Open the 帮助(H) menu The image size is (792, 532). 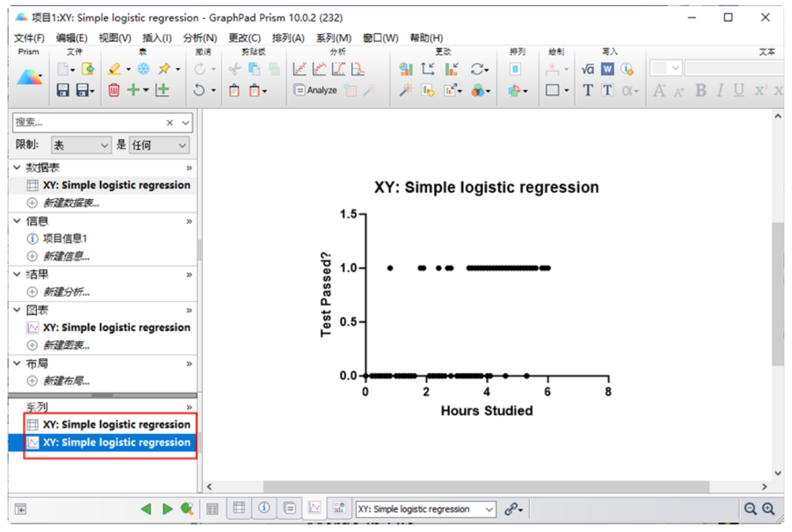(x=426, y=38)
